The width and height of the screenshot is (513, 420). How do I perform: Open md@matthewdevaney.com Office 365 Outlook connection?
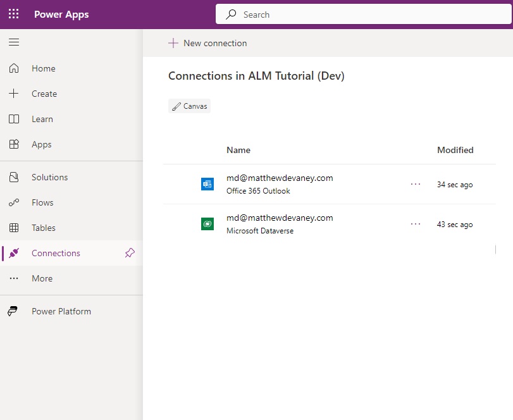point(280,178)
